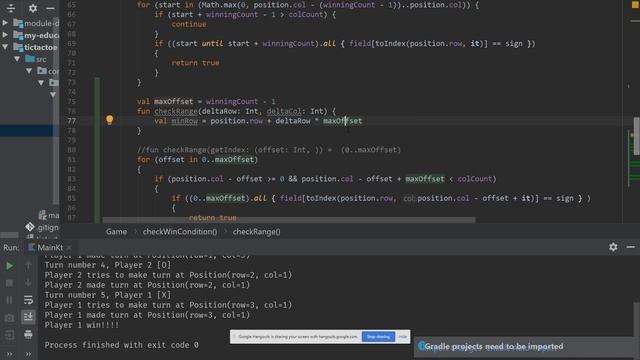This screenshot has width=640, height=360.
Task: Click the commented checkRange line 80
Action: [x=269, y=150]
